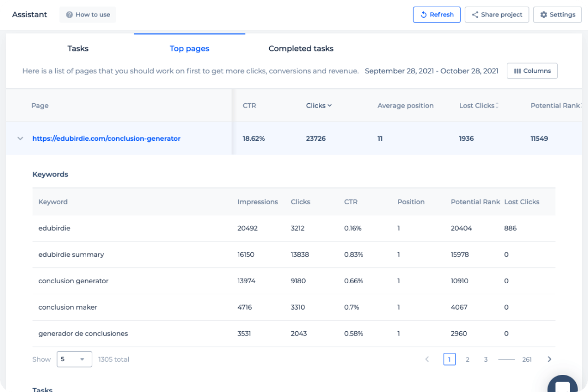This screenshot has height=392, width=588.
Task: Sort by Potential Rank column in page table
Action: click(x=556, y=105)
